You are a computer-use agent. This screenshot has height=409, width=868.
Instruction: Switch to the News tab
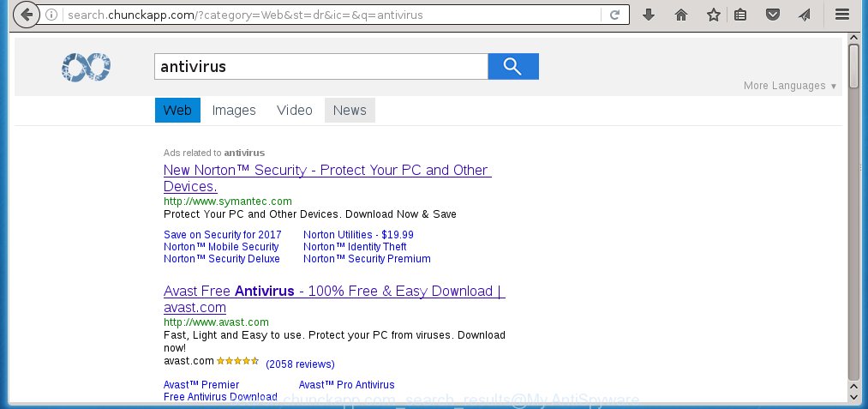click(x=350, y=111)
